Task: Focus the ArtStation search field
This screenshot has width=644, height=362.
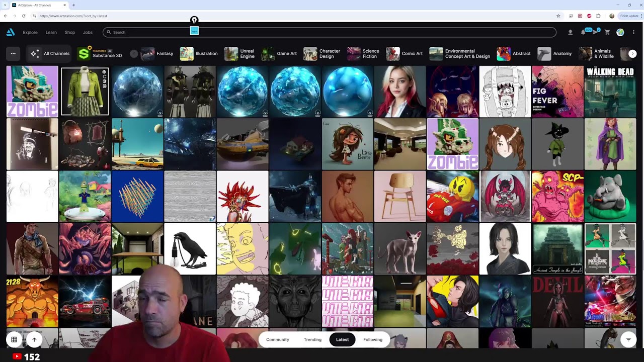Action: coord(330,32)
